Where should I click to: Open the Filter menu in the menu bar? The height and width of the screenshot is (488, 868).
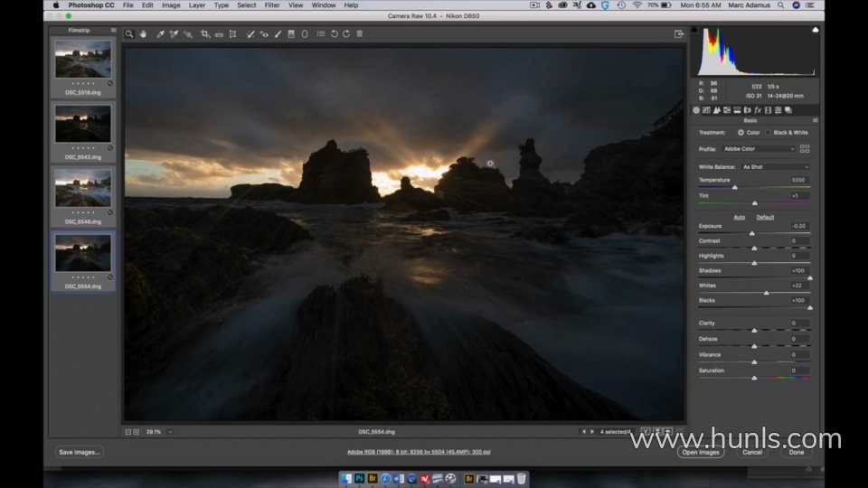point(271,5)
